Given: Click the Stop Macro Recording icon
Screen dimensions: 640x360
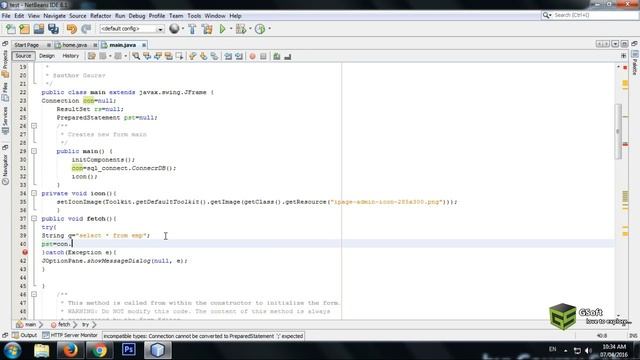Looking at the screenshot, I should pyautogui.click(x=263, y=56).
